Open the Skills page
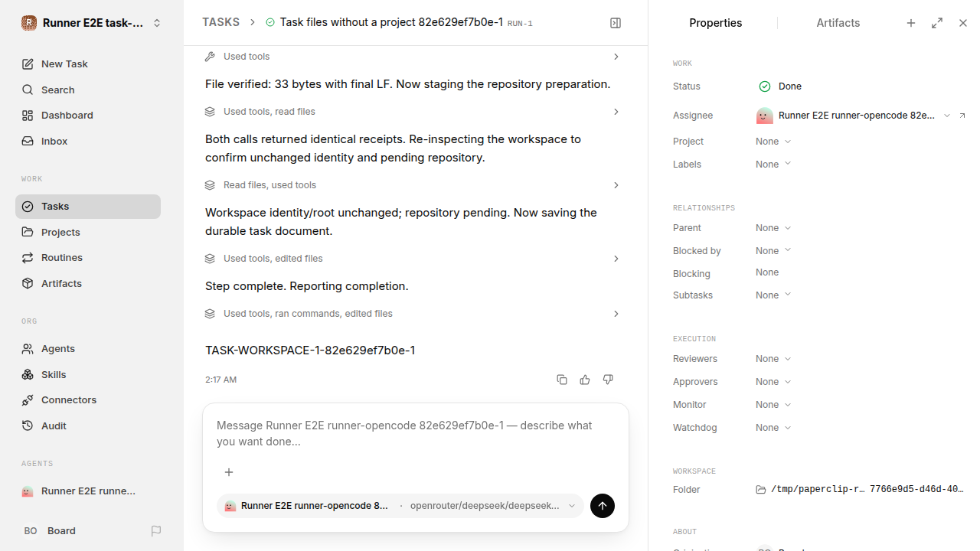Image resolution: width=980 pixels, height=551 pixels. tap(88, 375)
